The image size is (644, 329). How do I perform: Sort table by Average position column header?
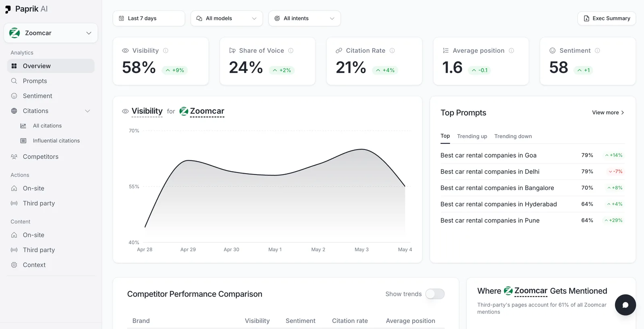coord(411,321)
